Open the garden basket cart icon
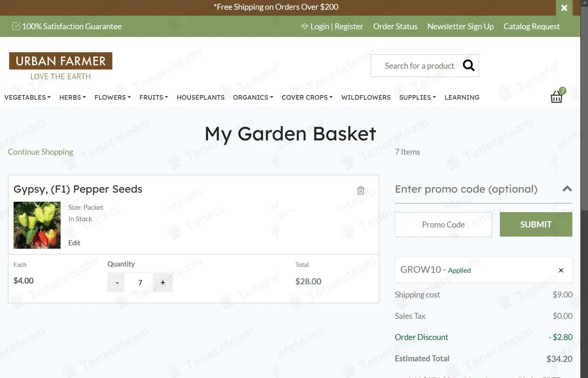Screen dimensions: 588x378 556,97
